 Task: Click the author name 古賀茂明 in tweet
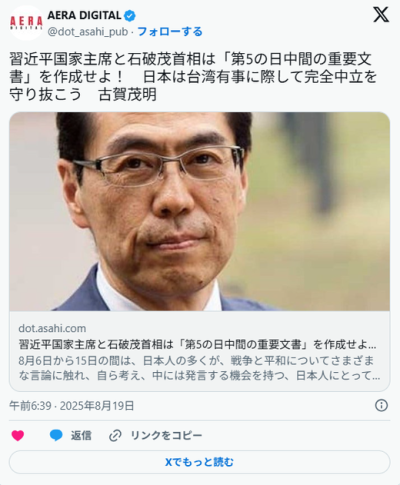[127, 95]
